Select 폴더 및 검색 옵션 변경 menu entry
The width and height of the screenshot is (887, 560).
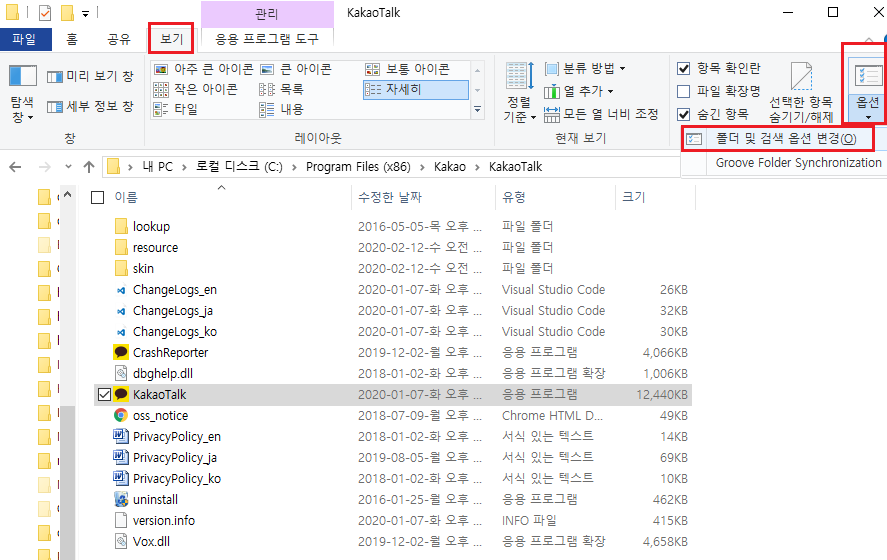tap(778, 139)
